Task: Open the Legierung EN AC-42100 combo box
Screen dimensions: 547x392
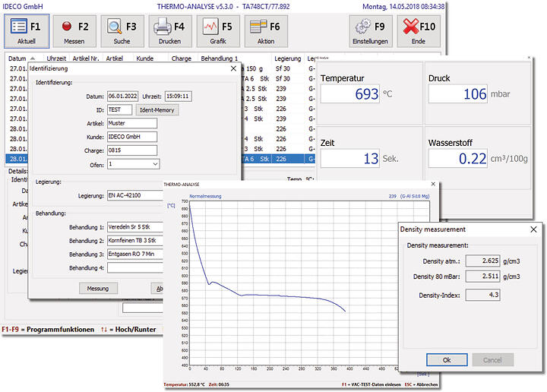Action: click(135, 196)
